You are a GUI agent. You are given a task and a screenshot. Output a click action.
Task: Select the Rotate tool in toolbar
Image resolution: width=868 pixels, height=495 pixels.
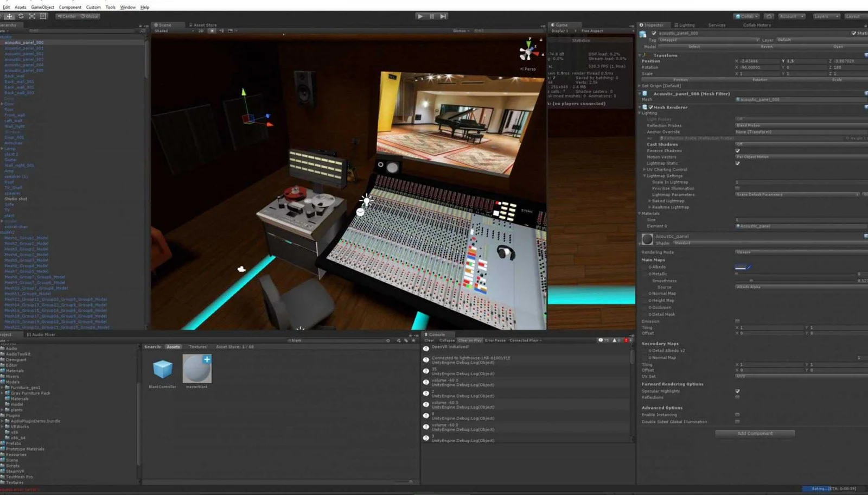pyautogui.click(x=21, y=16)
